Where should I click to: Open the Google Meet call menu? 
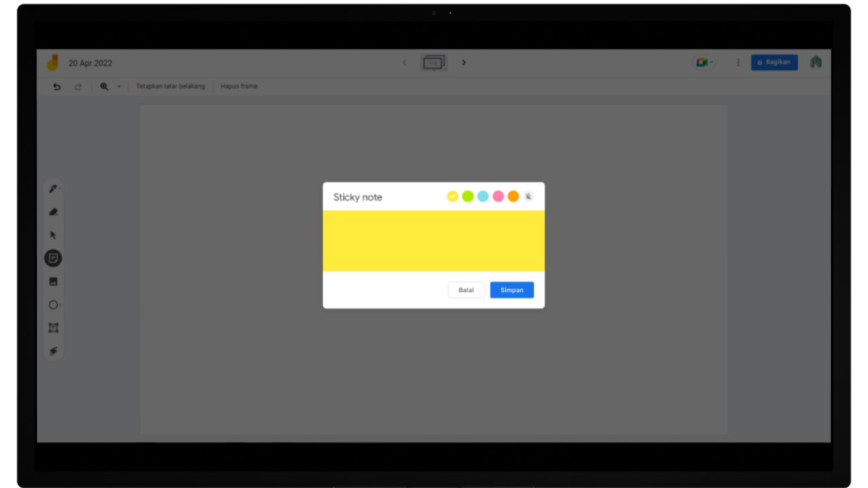point(703,62)
